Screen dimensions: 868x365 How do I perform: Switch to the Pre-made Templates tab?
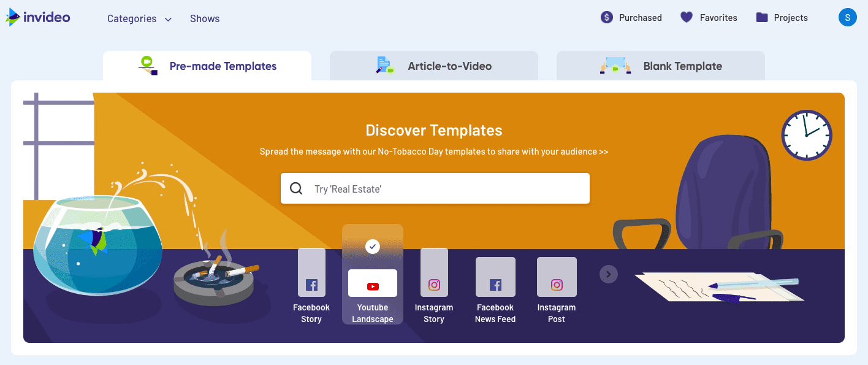point(207,66)
